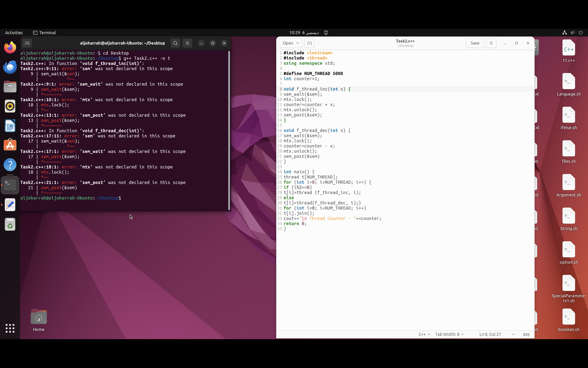
Task: Open the notification bell in top bar
Action: [326, 33]
